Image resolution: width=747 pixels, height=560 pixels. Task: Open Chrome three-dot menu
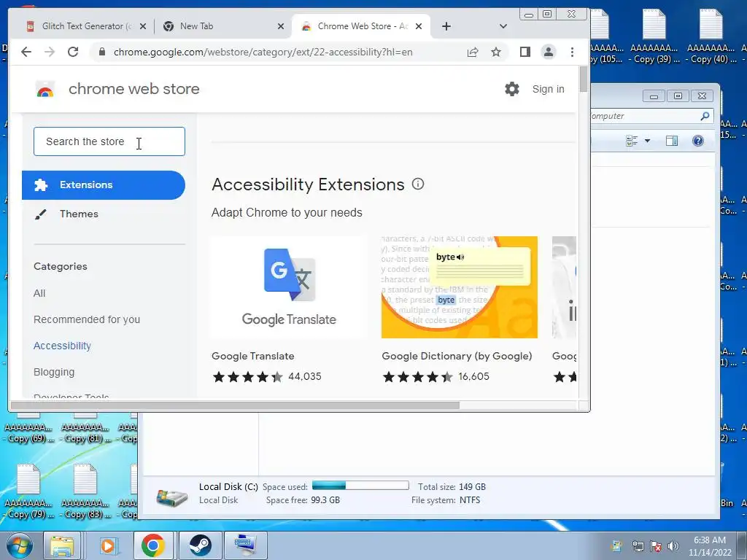point(572,52)
